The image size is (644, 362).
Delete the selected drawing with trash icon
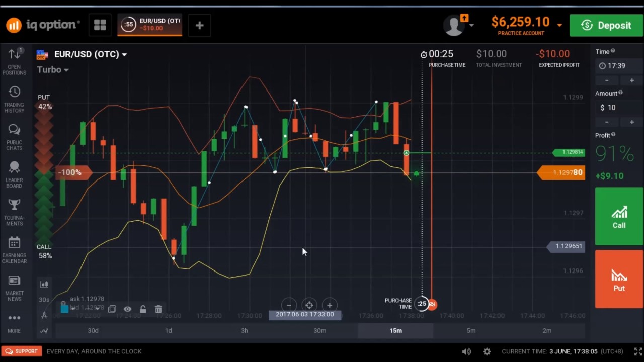tap(158, 309)
